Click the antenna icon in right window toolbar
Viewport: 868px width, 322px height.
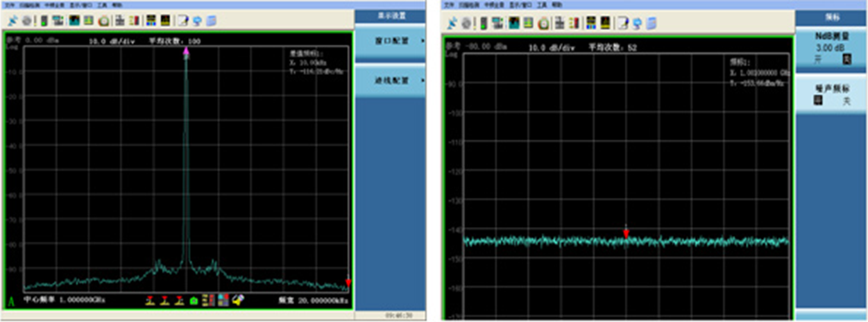pos(453,22)
